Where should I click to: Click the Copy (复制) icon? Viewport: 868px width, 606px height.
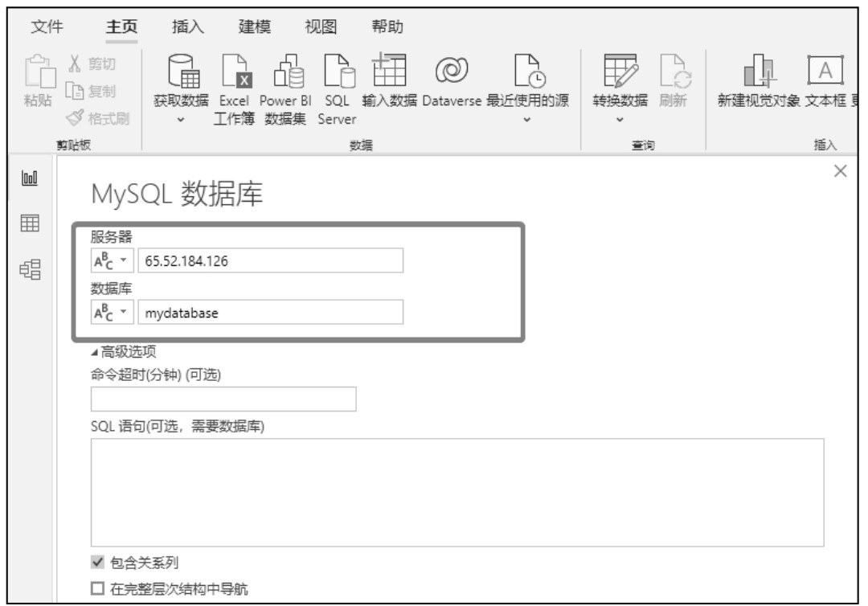(x=74, y=90)
